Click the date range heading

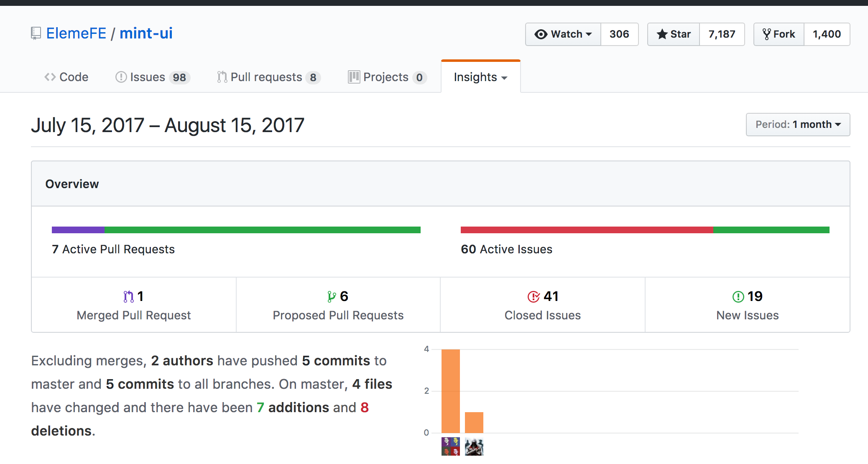168,125
